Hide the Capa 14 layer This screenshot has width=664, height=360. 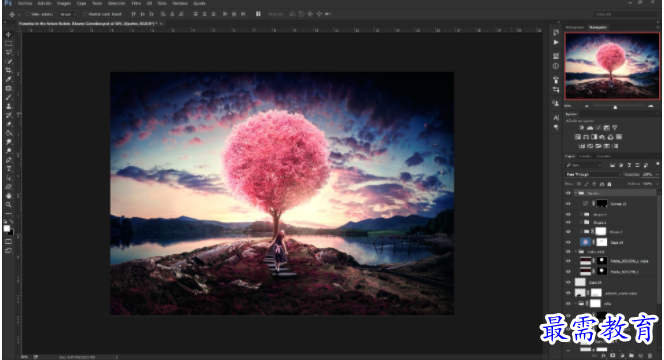568,242
